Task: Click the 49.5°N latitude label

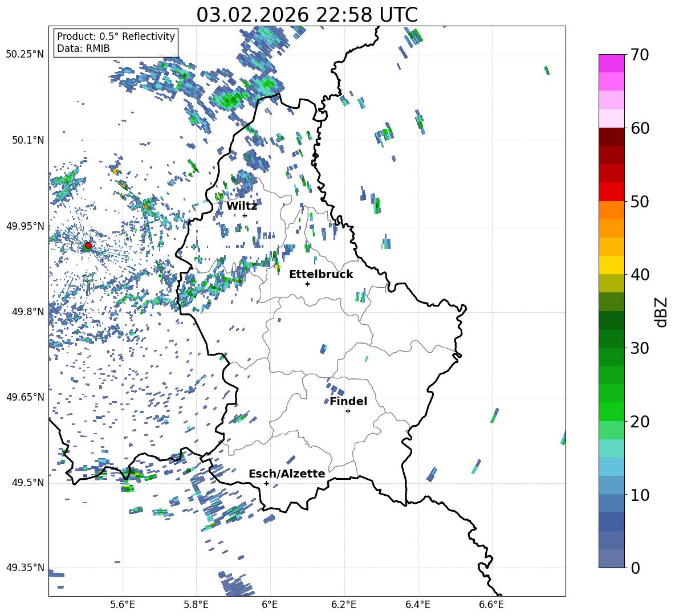Action: click(x=28, y=483)
